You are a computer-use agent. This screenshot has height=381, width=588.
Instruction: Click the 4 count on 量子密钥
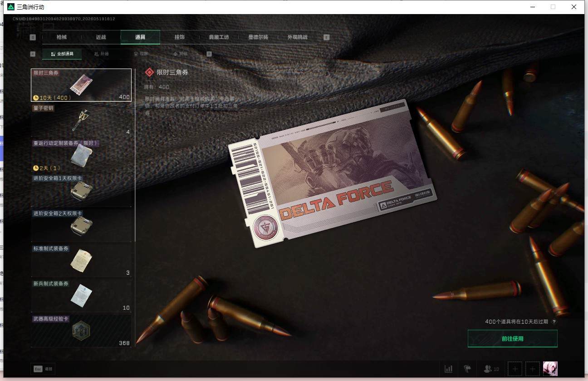[x=128, y=132]
